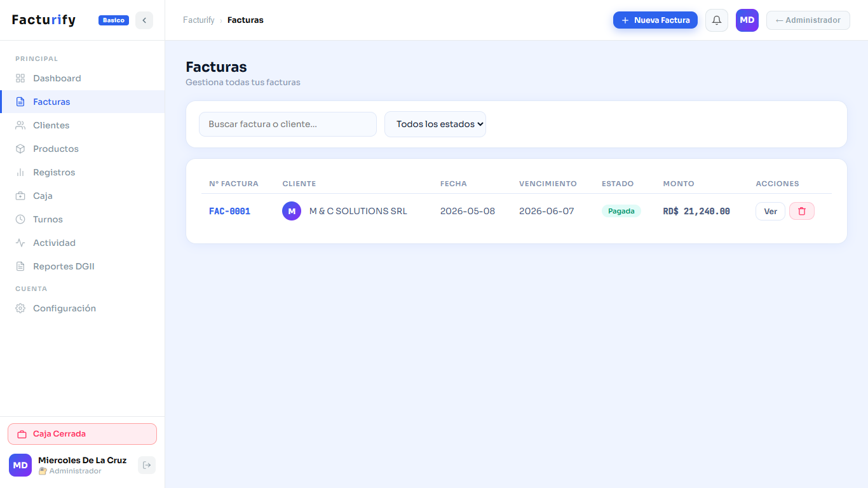The width and height of the screenshot is (868, 488).
Task: View invoice FAC-0001 with Ver button
Action: [x=770, y=211]
